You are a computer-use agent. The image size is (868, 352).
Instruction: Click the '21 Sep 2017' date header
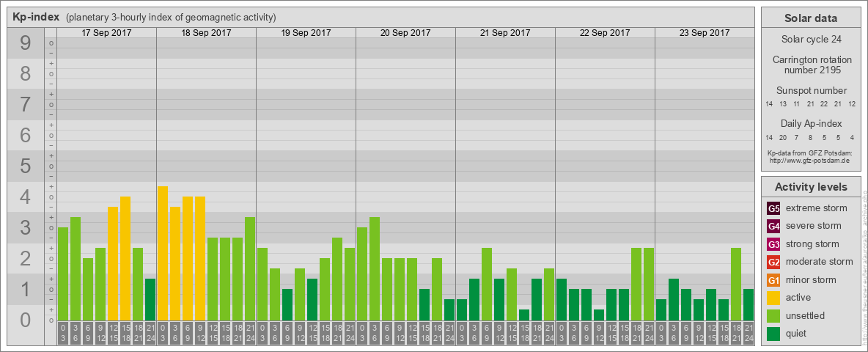505,33
